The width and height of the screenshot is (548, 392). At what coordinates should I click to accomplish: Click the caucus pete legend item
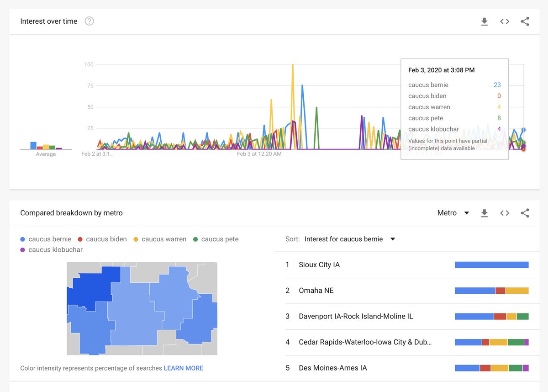pos(216,239)
